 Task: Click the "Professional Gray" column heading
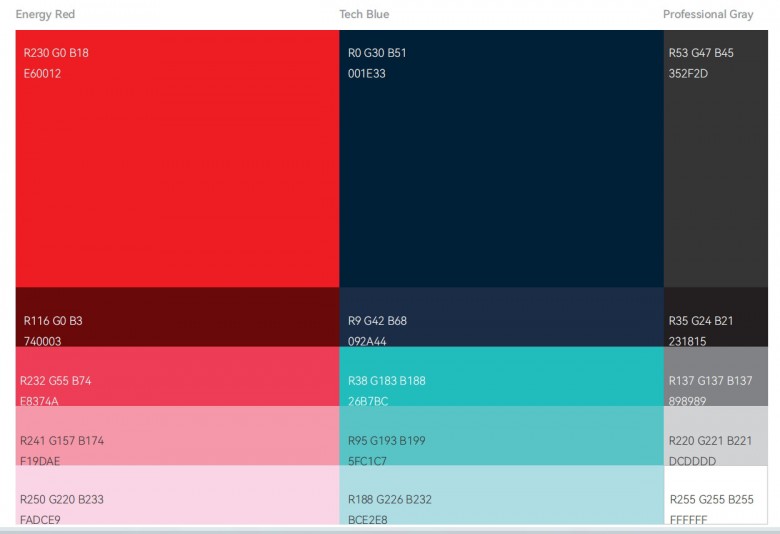[x=708, y=15]
